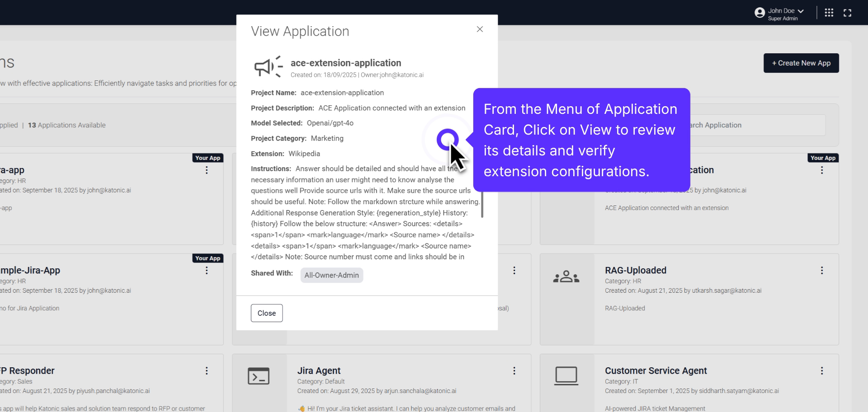
Task: Open the ra-app card menu
Action: pos(207,170)
